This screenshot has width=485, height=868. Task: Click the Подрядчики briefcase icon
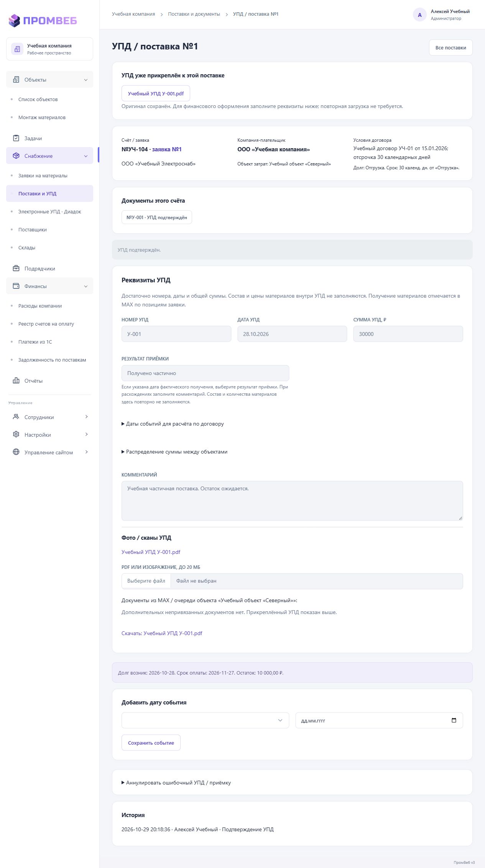[x=16, y=269]
